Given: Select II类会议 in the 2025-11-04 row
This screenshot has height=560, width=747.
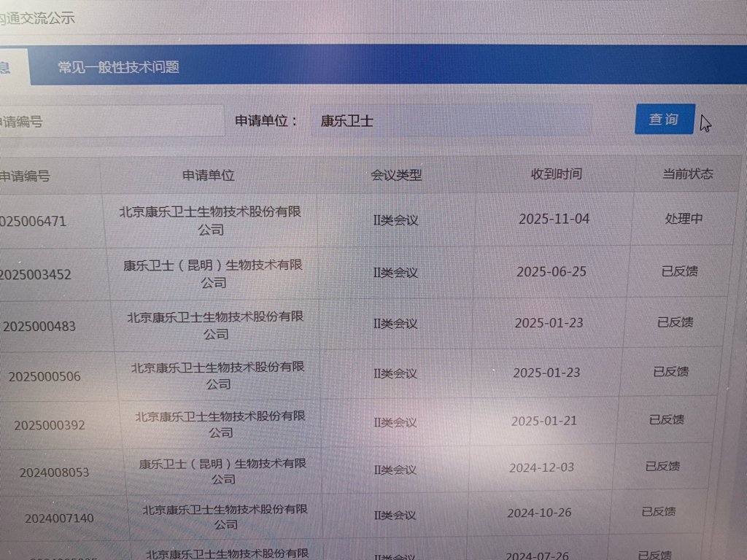Looking at the screenshot, I should (x=396, y=220).
